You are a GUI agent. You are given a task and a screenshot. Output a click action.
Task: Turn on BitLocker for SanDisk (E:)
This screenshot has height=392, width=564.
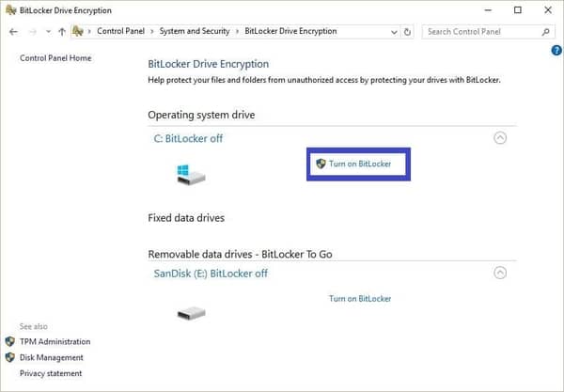tap(360, 299)
